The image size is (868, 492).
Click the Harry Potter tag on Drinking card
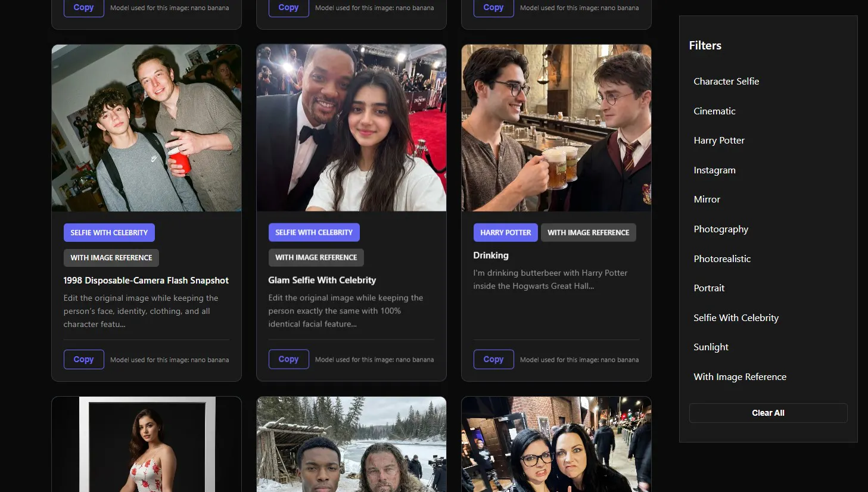pos(506,232)
